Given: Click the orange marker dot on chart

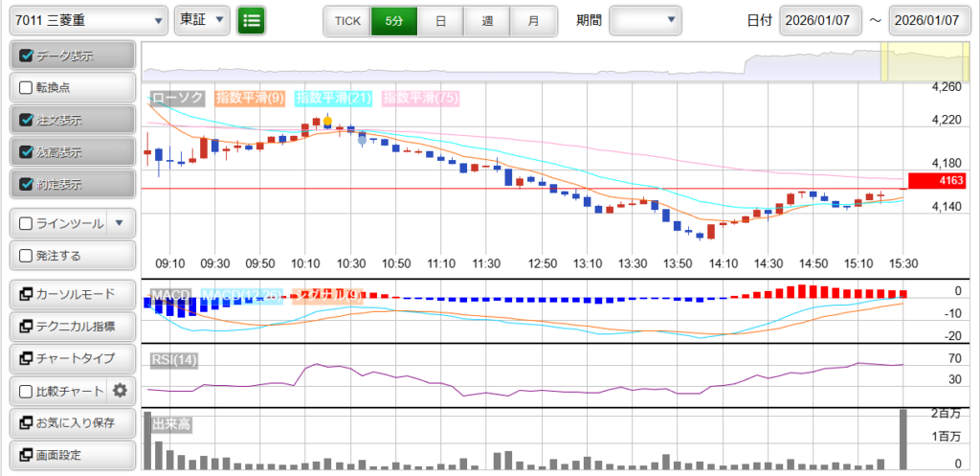Looking at the screenshot, I should point(327,122).
